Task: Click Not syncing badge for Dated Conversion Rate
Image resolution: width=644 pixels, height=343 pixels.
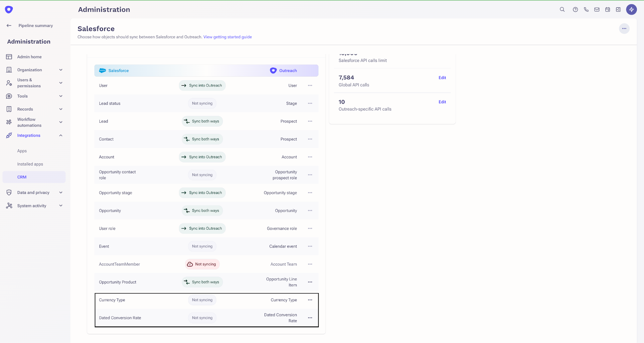Action: tap(202, 318)
